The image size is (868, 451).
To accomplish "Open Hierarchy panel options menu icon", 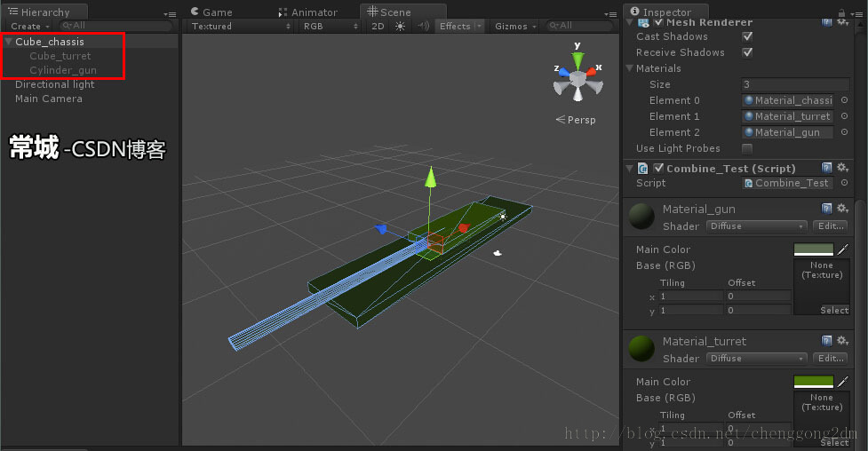I will (x=170, y=14).
